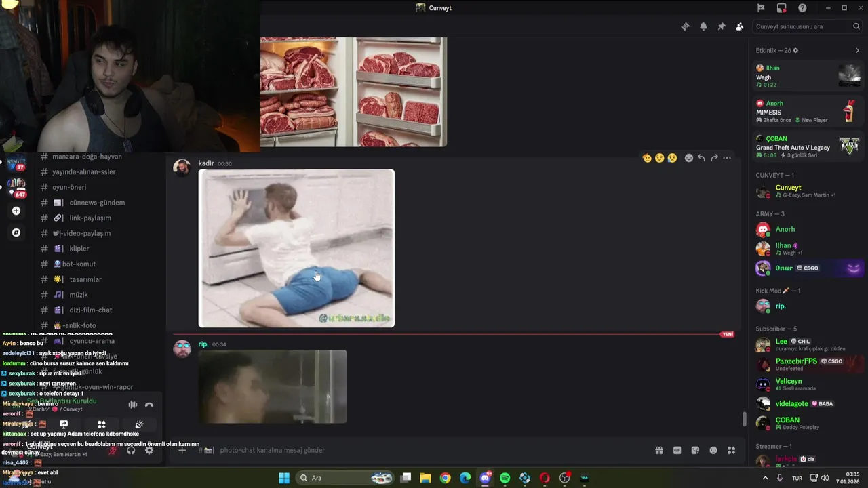The image size is (868, 488).
Task: Open ÇOBAN's Grand Theft Auto V Legacy card
Action: coord(808,146)
